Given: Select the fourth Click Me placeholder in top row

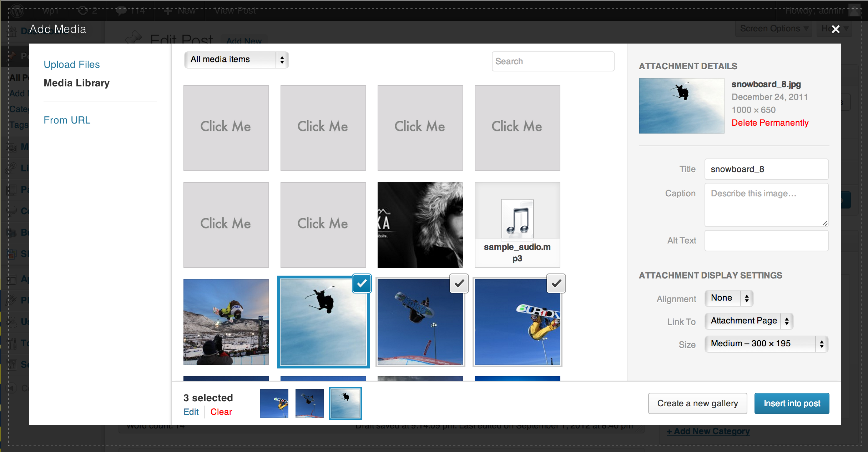Looking at the screenshot, I should [518, 128].
